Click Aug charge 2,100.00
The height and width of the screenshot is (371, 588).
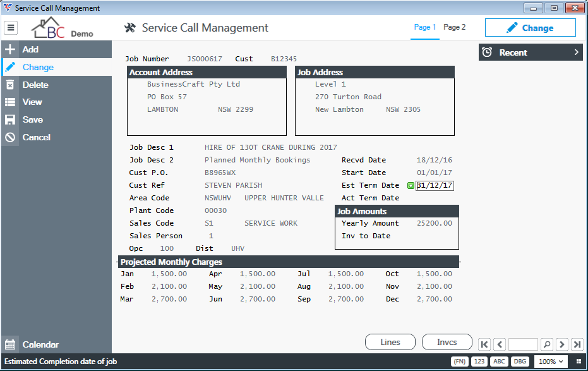[x=345, y=286]
